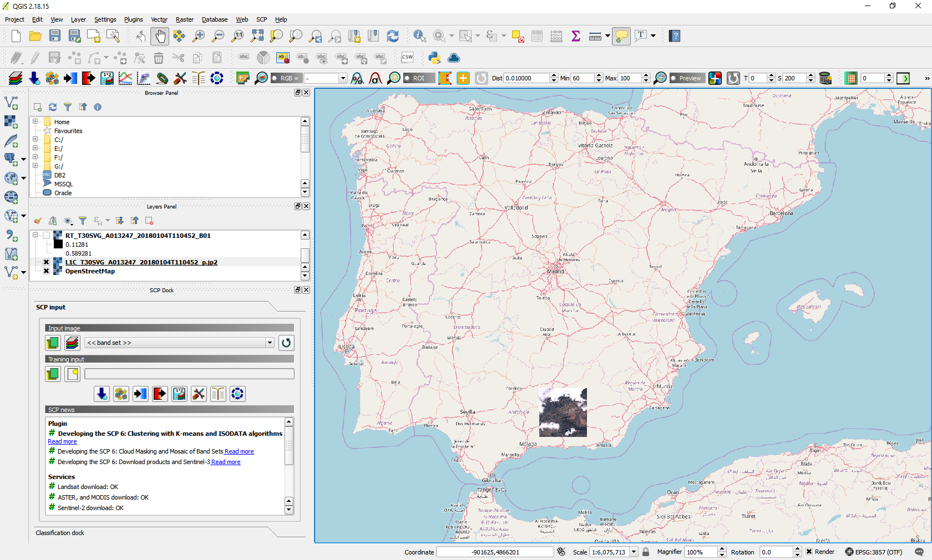This screenshot has width=932, height=560.
Task: Select the Pan Map hand tool
Action: (160, 37)
